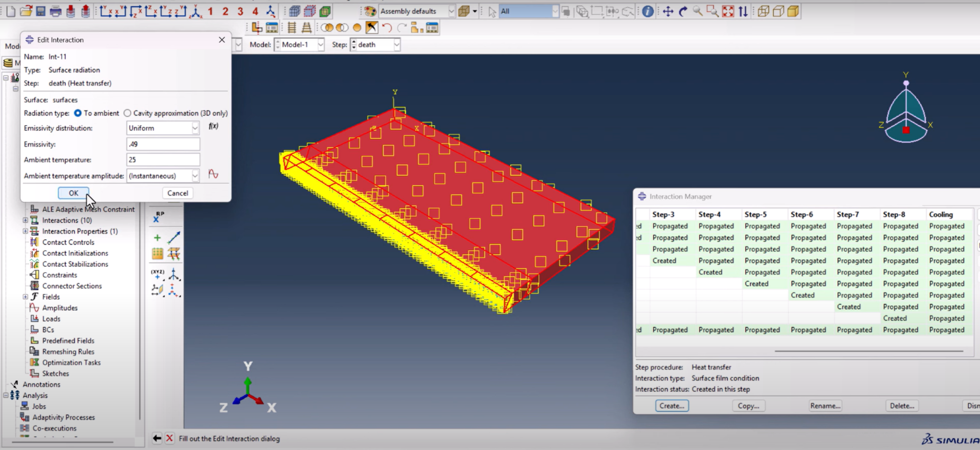Save the model database
This screenshot has width=980, height=450.
tap(41, 11)
